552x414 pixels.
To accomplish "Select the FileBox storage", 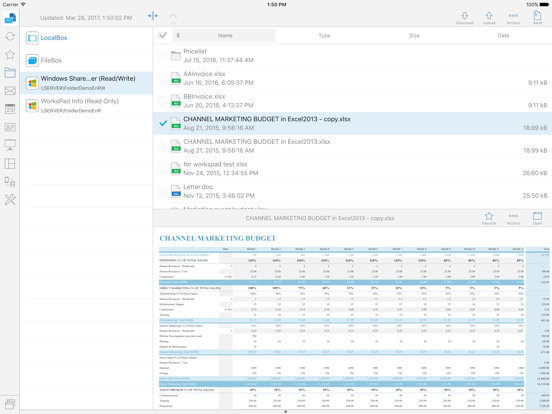I will (x=86, y=61).
